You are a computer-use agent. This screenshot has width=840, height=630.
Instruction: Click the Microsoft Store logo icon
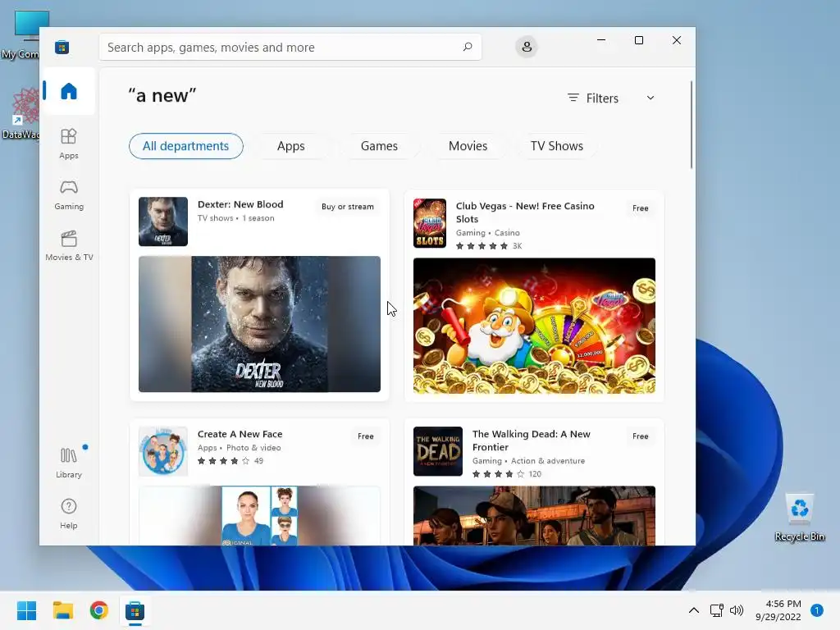[62, 47]
